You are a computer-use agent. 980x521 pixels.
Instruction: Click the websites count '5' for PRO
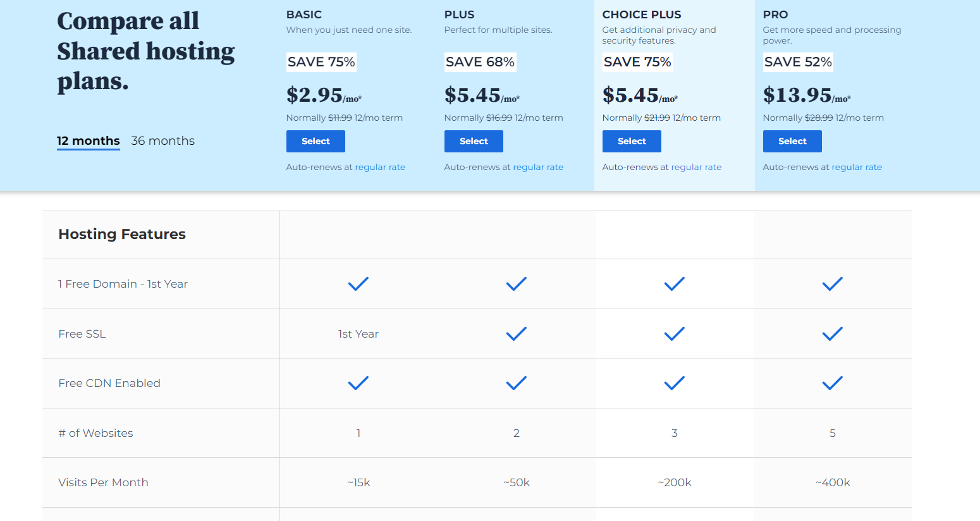coord(833,433)
